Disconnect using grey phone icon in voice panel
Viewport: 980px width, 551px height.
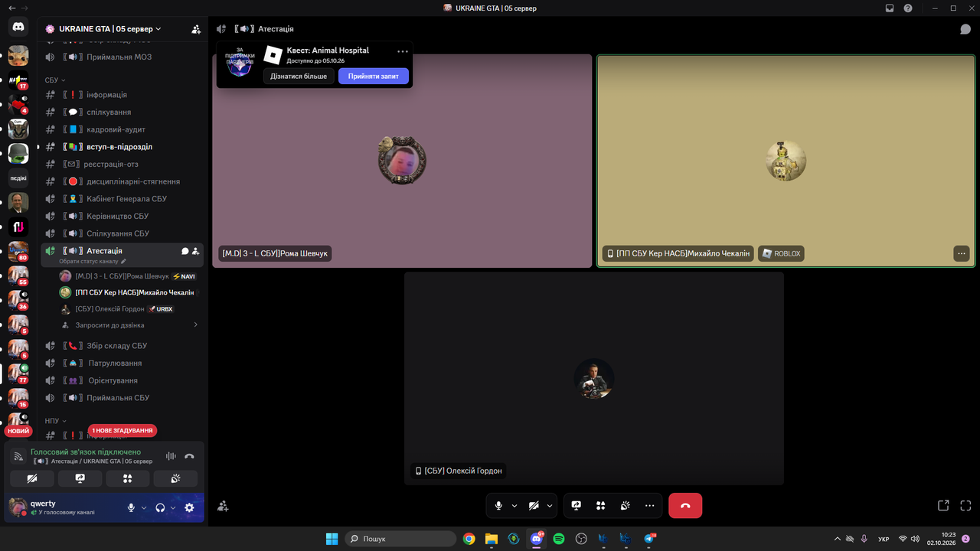[189, 456]
